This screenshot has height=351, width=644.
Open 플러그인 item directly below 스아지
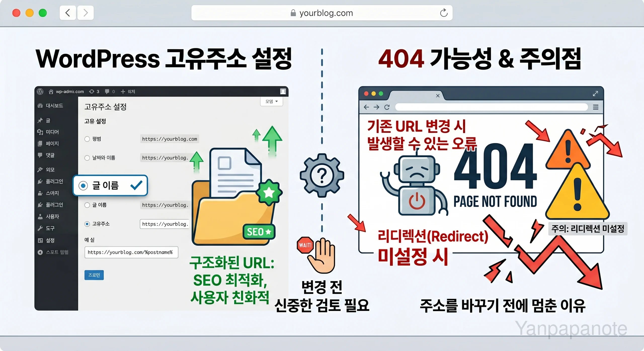(51, 205)
